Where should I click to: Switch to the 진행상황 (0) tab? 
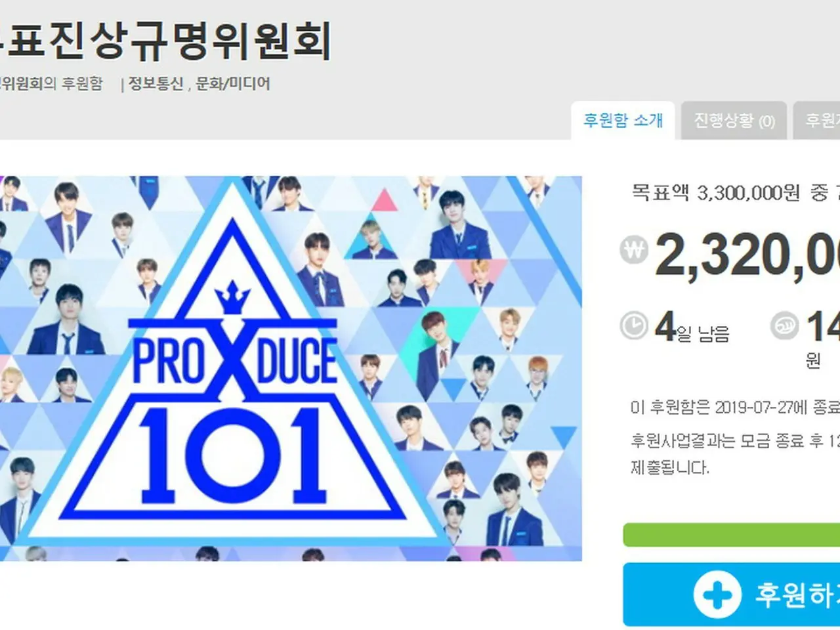(734, 121)
